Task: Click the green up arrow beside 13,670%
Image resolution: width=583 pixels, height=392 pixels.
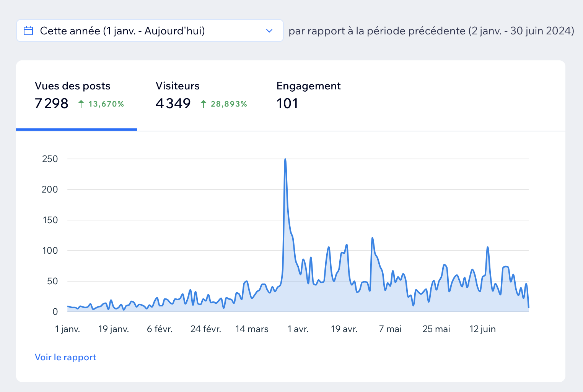Action: point(81,104)
